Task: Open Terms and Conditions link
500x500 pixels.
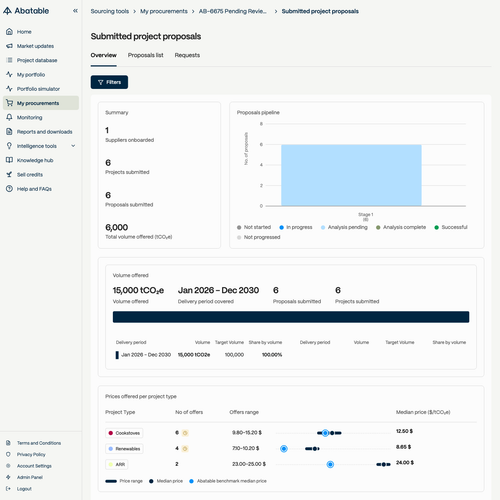Action: [39, 443]
